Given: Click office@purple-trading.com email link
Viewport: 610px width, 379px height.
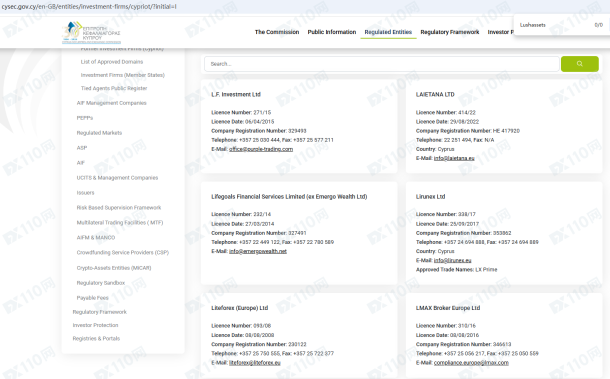Looking at the screenshot, I should tap(261, 149).
